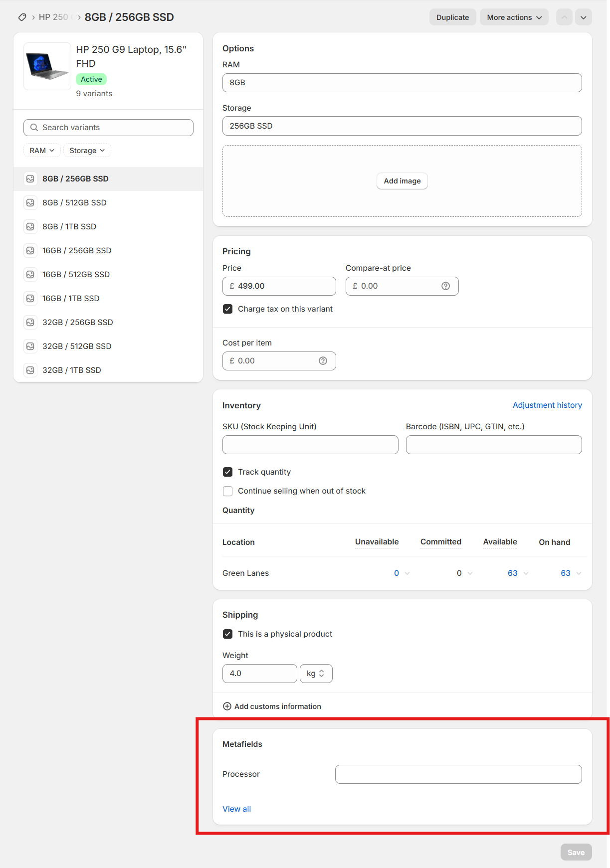Select the 8GB / 512GB SSD variant
This screenshot has height=868, width=610.
74,203
